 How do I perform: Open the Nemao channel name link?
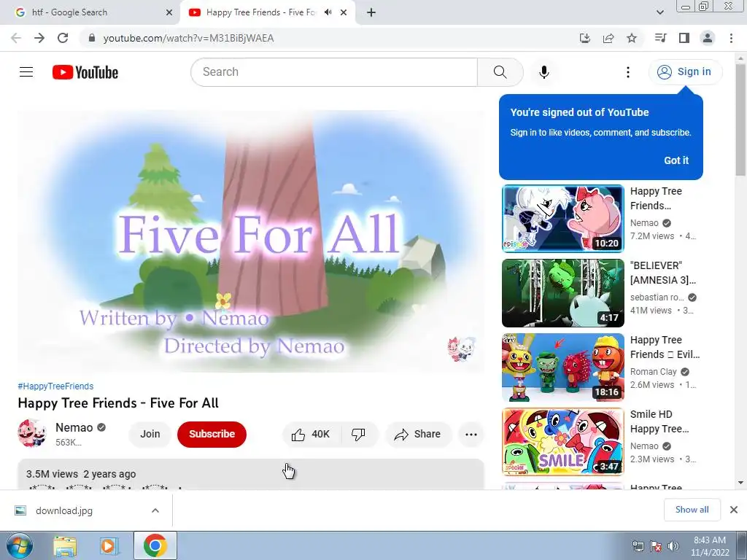(74, 427)
